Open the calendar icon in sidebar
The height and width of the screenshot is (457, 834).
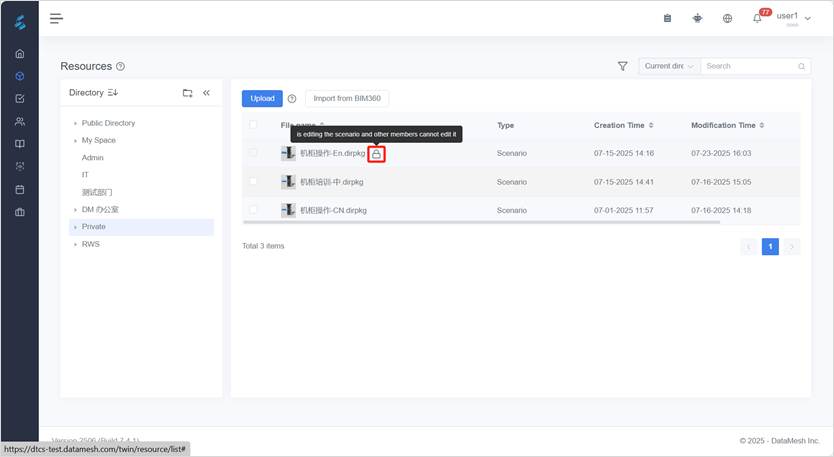point(20,189)
